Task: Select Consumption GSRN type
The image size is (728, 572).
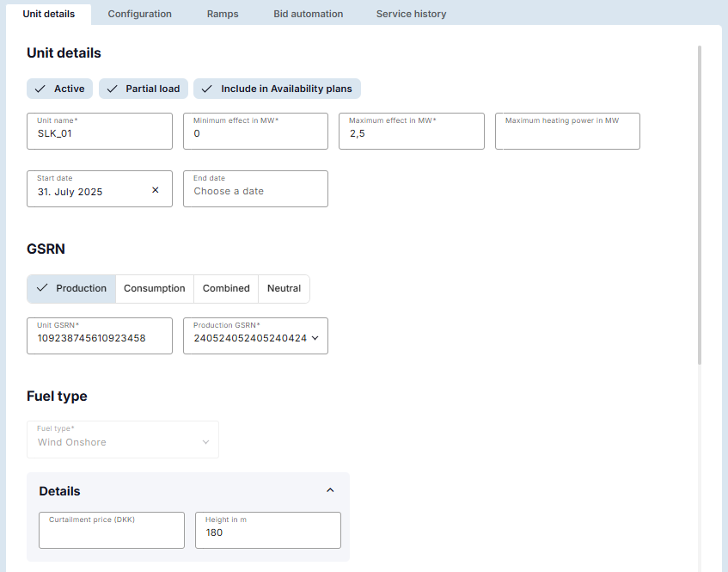Action: point(155,289)
